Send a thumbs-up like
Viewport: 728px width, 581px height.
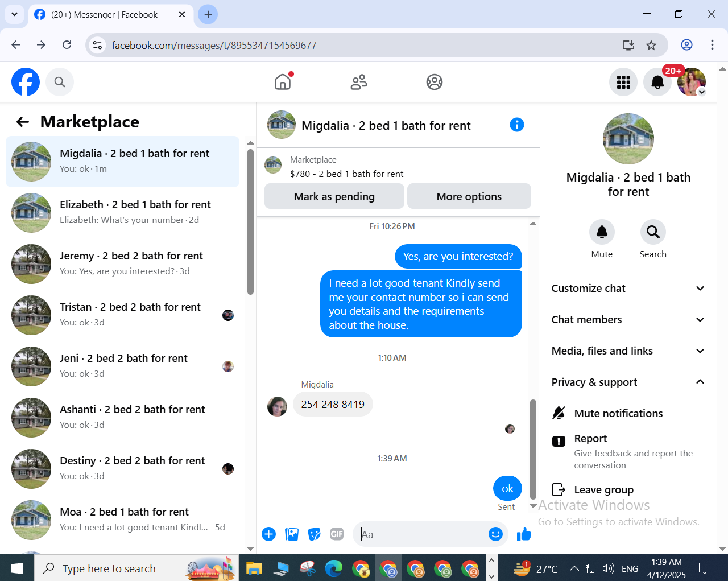click(524, 534)
